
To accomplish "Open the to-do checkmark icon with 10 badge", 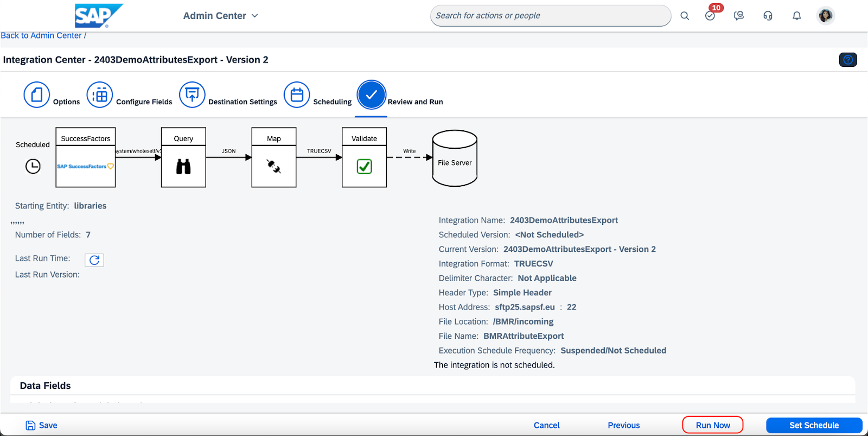I will tap(710, 16).
